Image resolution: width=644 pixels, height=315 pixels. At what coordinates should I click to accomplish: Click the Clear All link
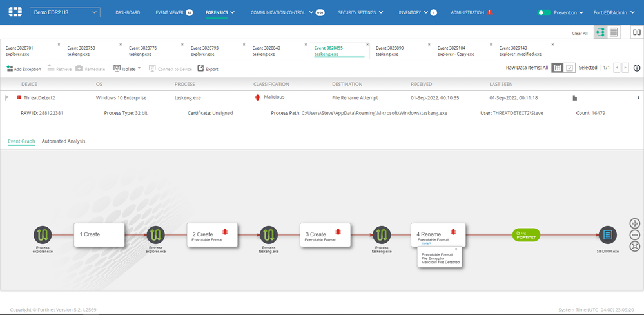pos(580,34)
